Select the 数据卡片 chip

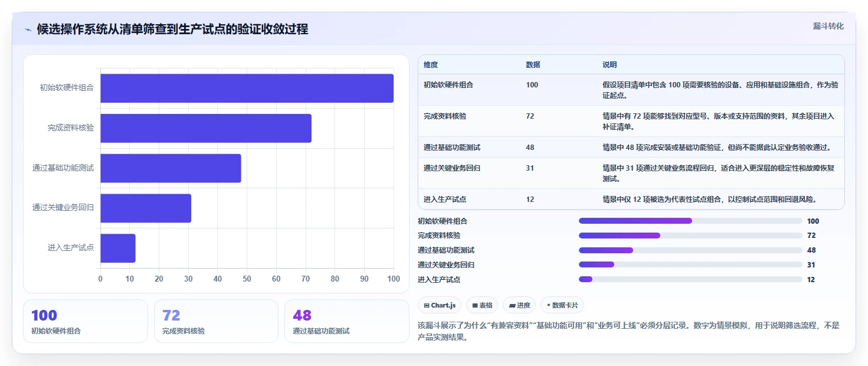(x=562, y=305)
